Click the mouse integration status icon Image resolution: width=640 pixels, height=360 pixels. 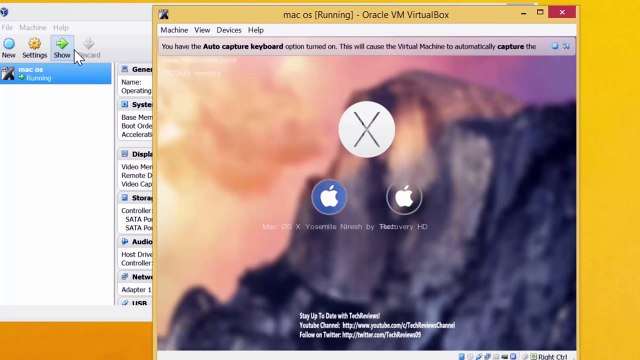[525, 356]
